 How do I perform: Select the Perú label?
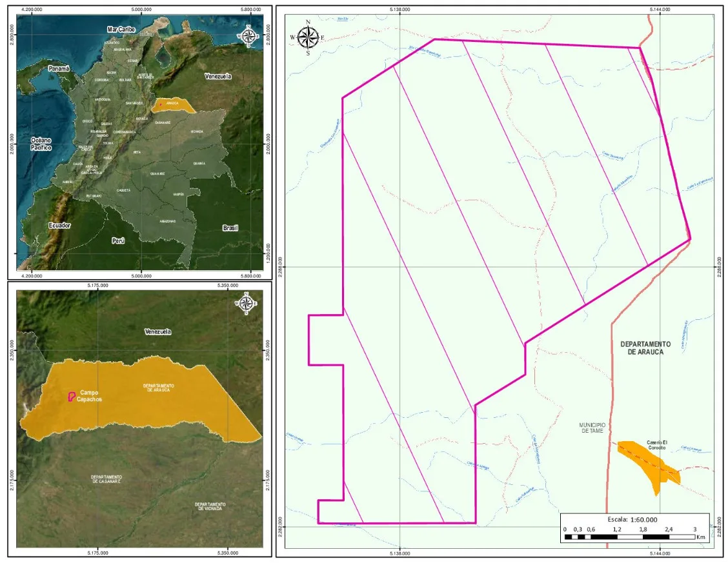click(118, 241)
